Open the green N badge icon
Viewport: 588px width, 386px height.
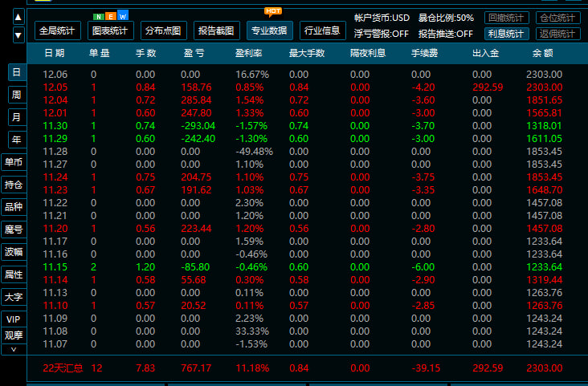[x=99, y=17]
